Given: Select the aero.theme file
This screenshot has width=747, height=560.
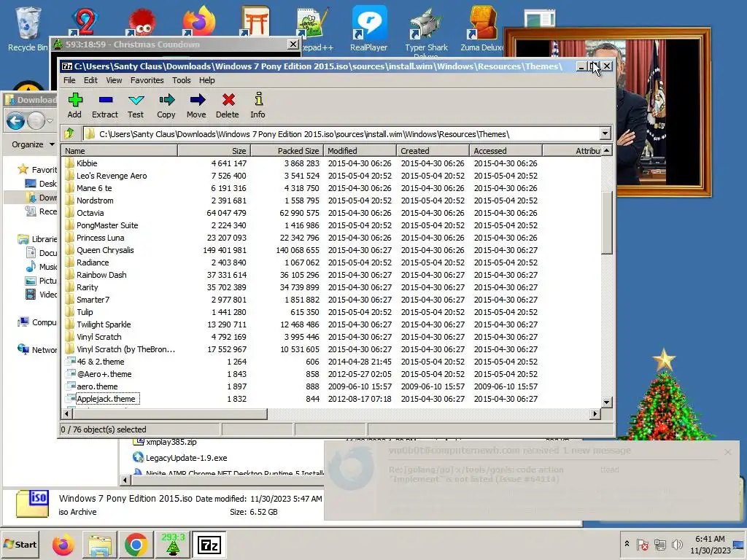Looking at the screenshot, I should click(97, 386).
